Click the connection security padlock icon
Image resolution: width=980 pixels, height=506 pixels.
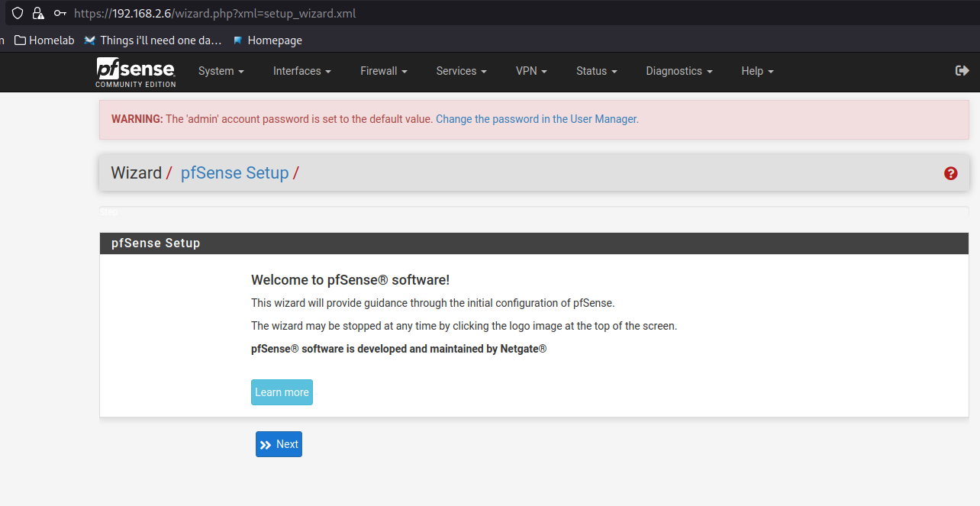(x=37, y=13)
